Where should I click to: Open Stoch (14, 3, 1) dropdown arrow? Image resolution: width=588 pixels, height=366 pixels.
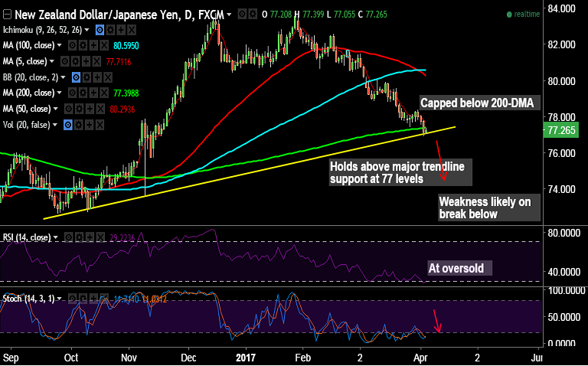(x=59, y=299)
